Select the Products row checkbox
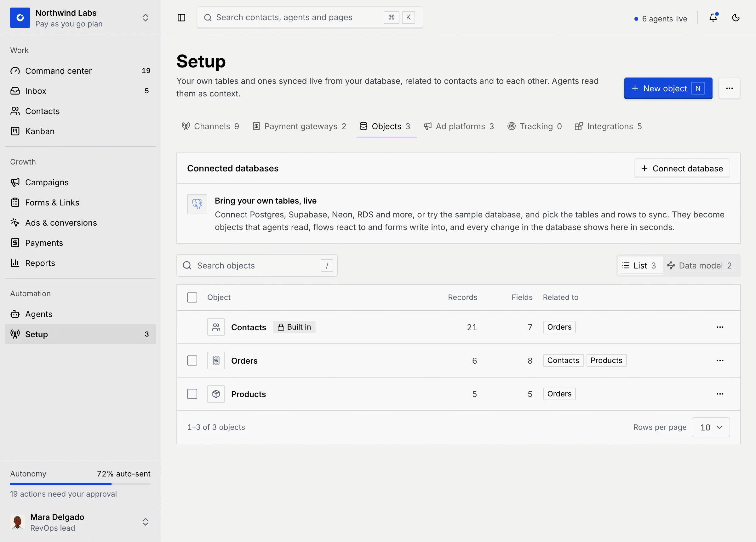The height and width of the screenshot is (542, 756). (x=192, y=394)
